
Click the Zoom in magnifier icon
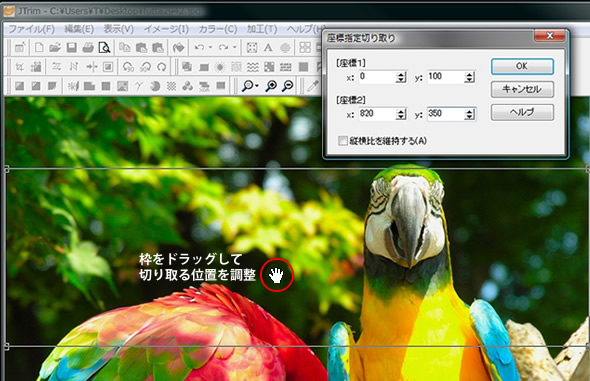[271, 86]
